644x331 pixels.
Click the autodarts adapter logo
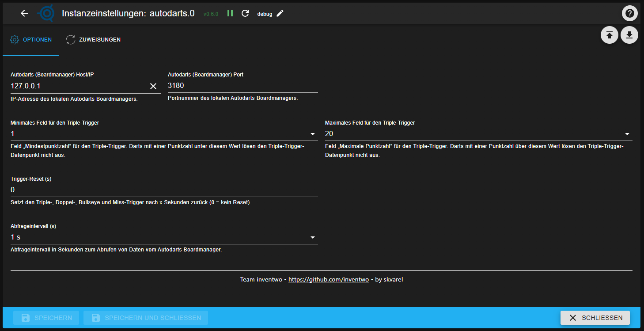46,13
